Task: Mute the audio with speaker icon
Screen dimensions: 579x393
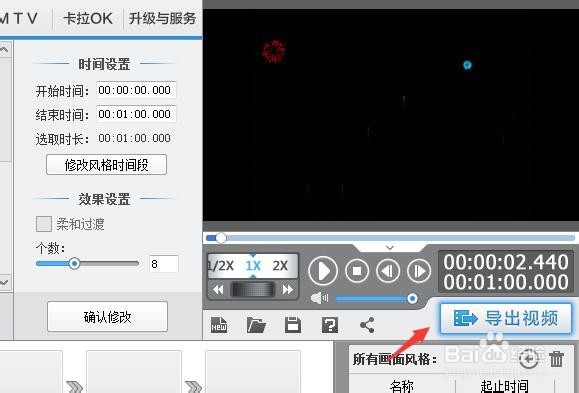Action: coord(319,298)
